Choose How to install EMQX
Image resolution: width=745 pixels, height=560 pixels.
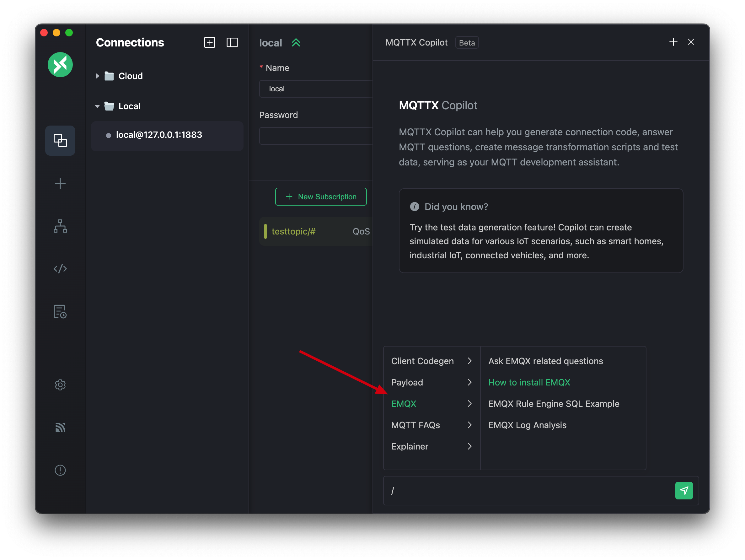click(x=529, y=382)
